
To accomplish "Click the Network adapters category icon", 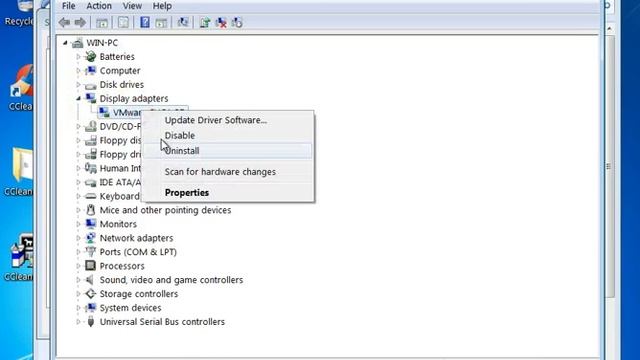I will (91, 238).
